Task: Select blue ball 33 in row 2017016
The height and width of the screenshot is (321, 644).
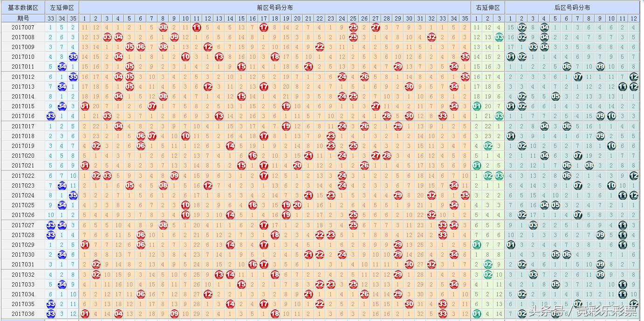Action: pos(51,116)
